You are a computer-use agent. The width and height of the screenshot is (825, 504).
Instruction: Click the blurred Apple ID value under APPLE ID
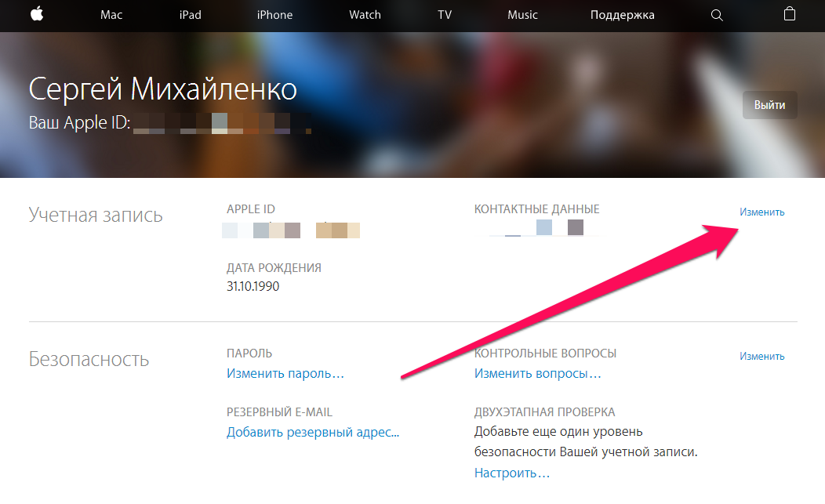coord(291,230)
